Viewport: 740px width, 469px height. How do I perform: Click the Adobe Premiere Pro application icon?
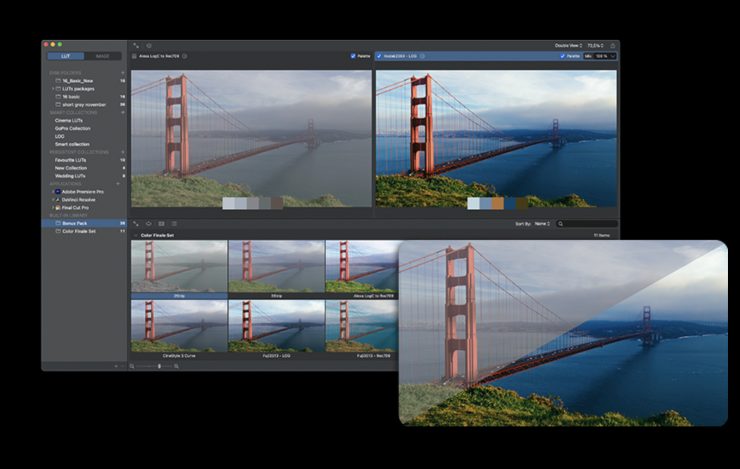[57, 190]
